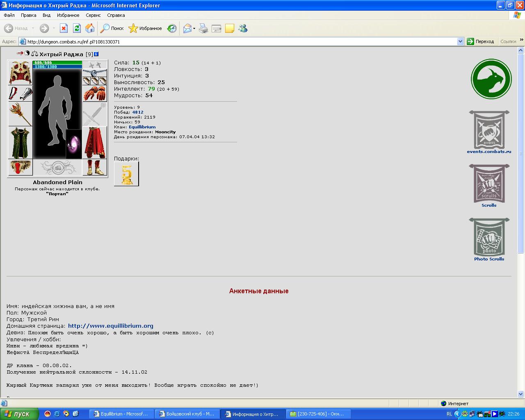Viewport: 525px width, 420px height.
Task: Click the scales alignment icon
Action: [34, 54]
